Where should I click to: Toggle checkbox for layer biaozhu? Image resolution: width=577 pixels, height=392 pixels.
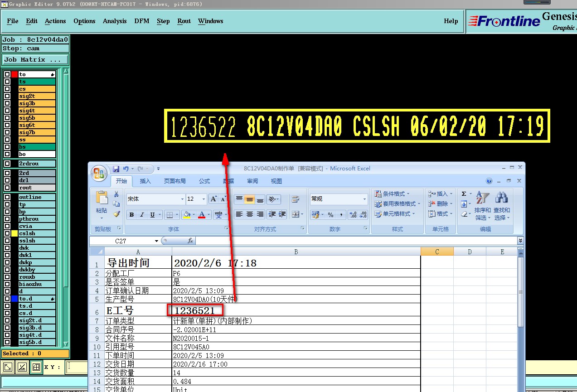tap(7, 284)
